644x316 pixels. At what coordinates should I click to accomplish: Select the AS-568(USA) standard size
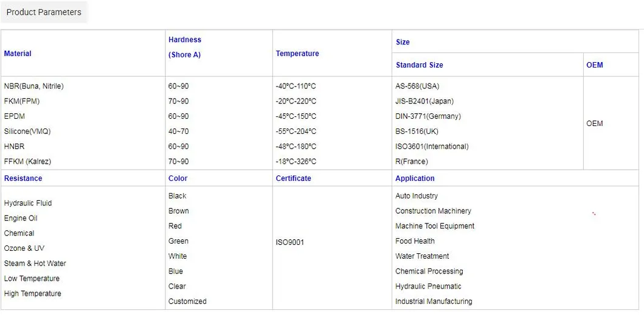(x=417, y=86)
